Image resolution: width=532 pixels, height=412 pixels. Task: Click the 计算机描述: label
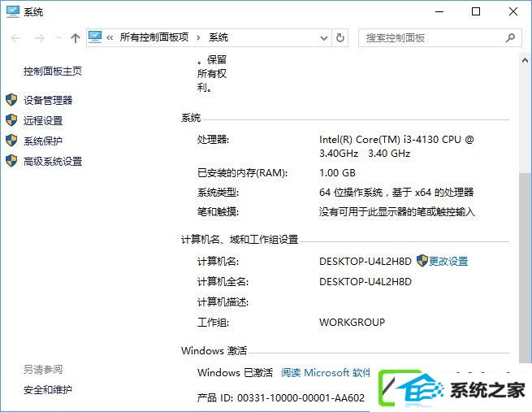click(x=223, y=301)
